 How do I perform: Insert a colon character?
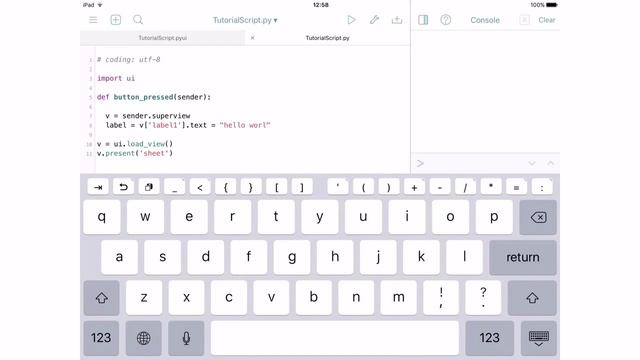pyautogui.click(x=542, y=187)
